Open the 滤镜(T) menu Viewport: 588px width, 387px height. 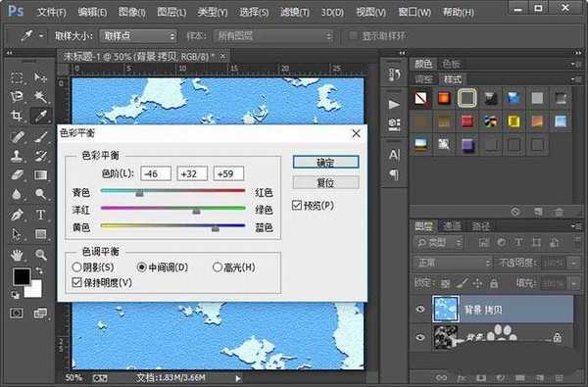click(295, 12)
